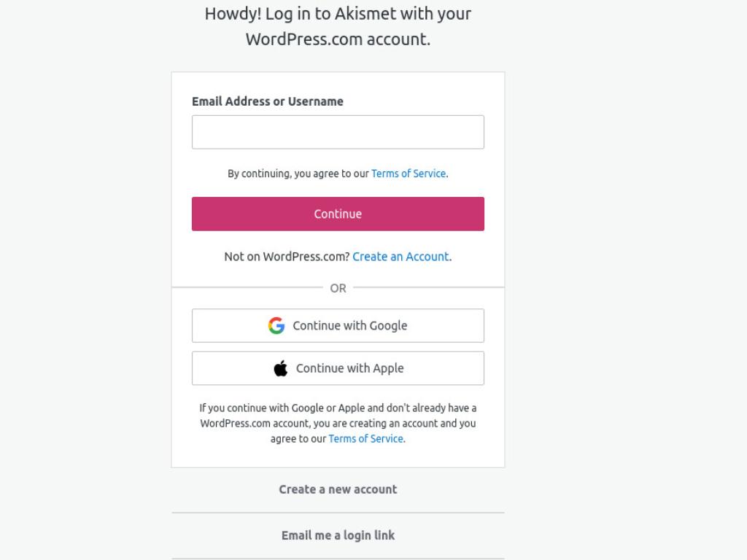
Task: Open Terms of Service in Google/Apple disclaimer
Action: pos(366,438)
